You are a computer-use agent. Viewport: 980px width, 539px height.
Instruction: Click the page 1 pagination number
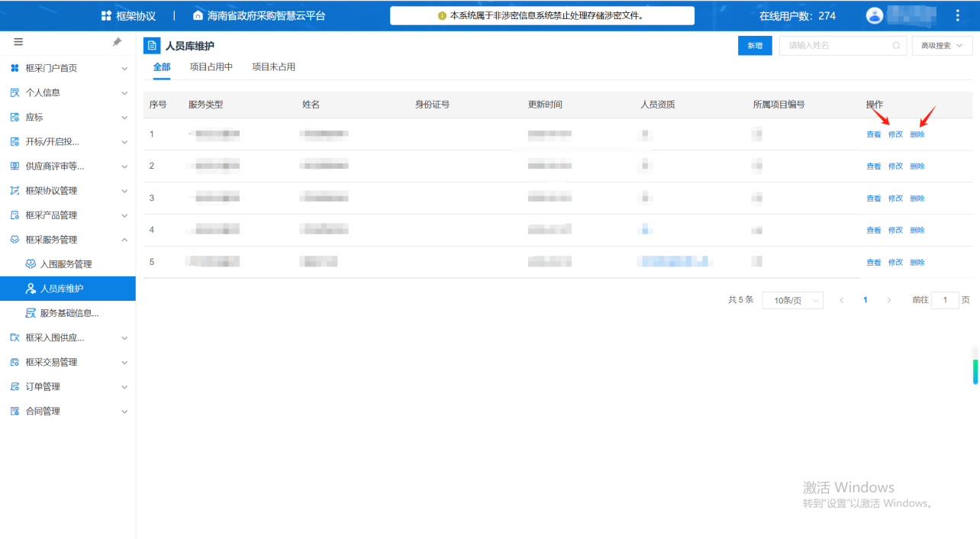coord(865,301)
